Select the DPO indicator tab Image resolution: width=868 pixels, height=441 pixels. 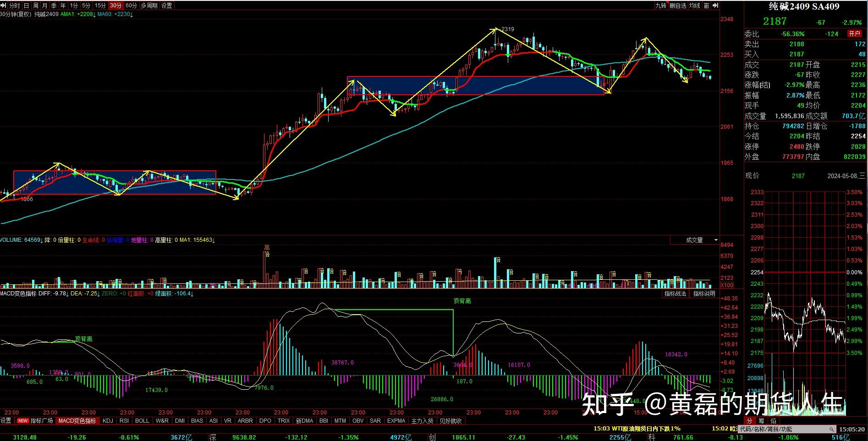(265, 421)
